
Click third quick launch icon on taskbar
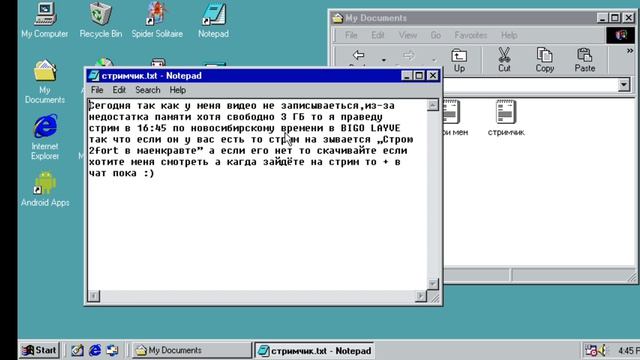pyautogui.click(x=112, y=350)
